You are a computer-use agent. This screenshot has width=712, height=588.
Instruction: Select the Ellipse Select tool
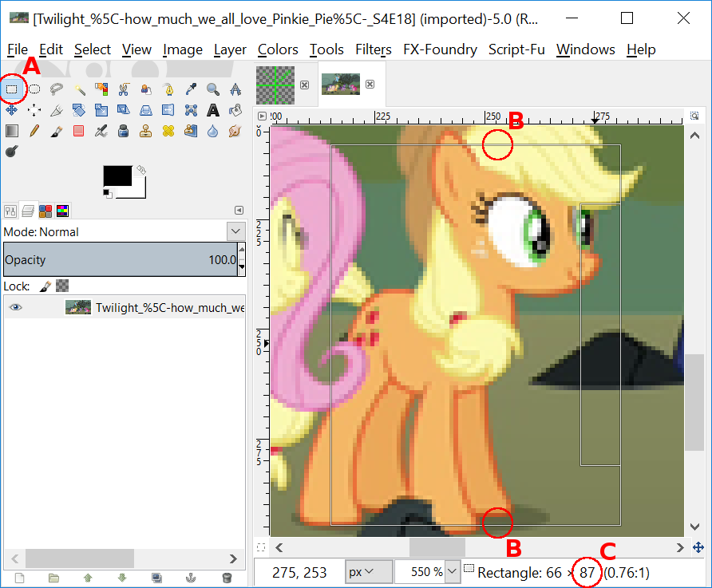pos(34,89)
